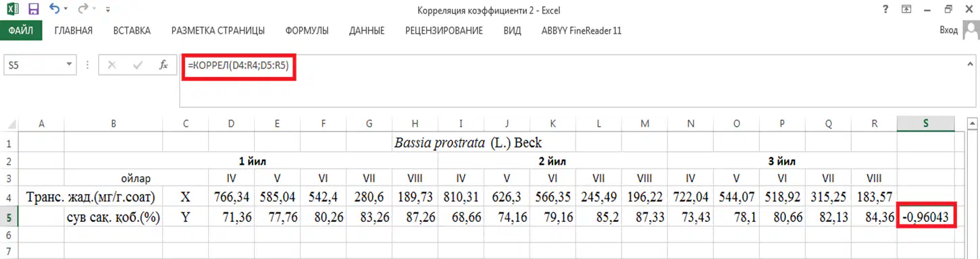Click the Select All corner button

[9, 123]
